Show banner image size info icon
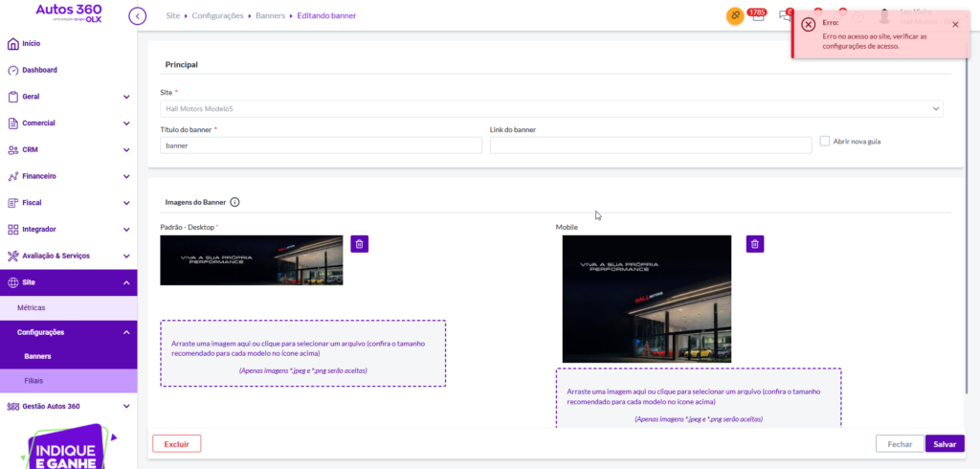This screenshot has width=980, height=469. coord(235,202)
